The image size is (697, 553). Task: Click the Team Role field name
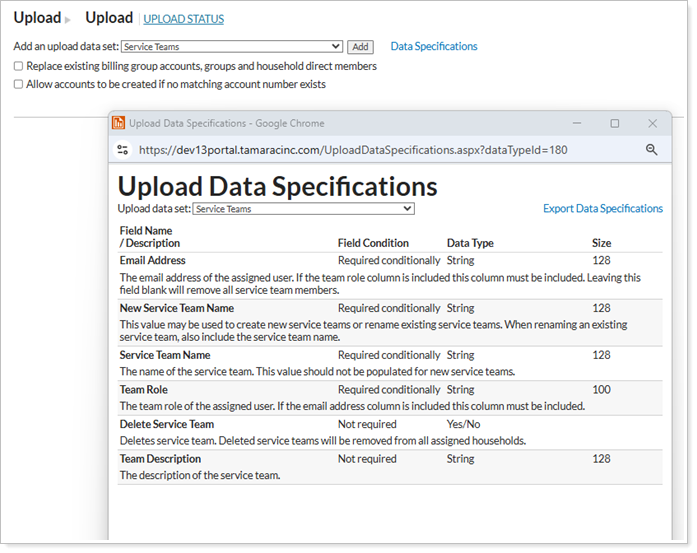[x=144, y=389]
